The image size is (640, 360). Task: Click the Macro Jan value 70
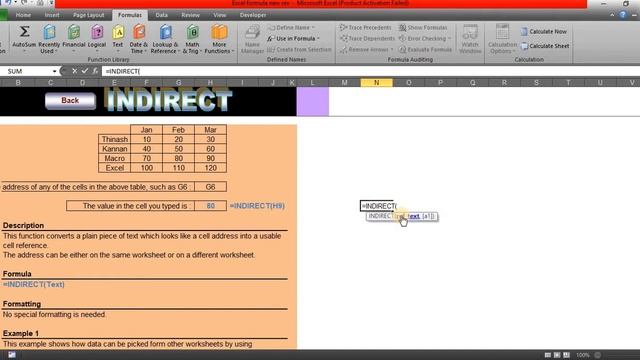(147, 158)
